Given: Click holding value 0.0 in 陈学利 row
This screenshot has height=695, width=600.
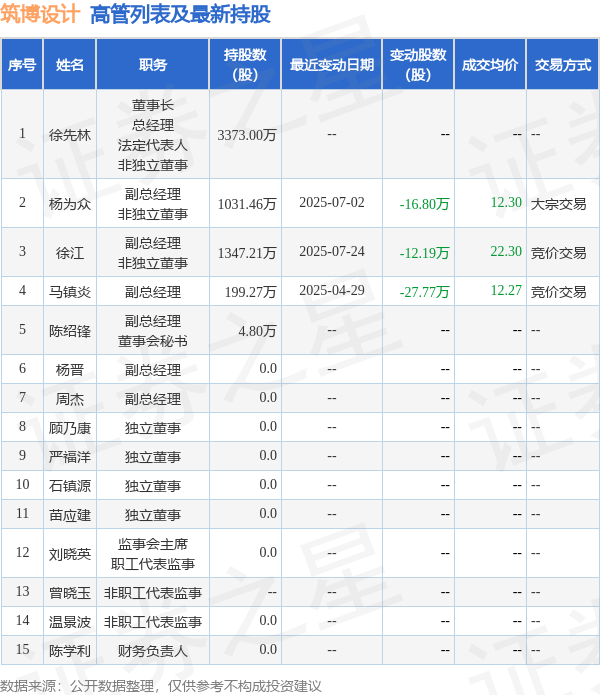Looking at the screenshot, I should pos(268,649).
